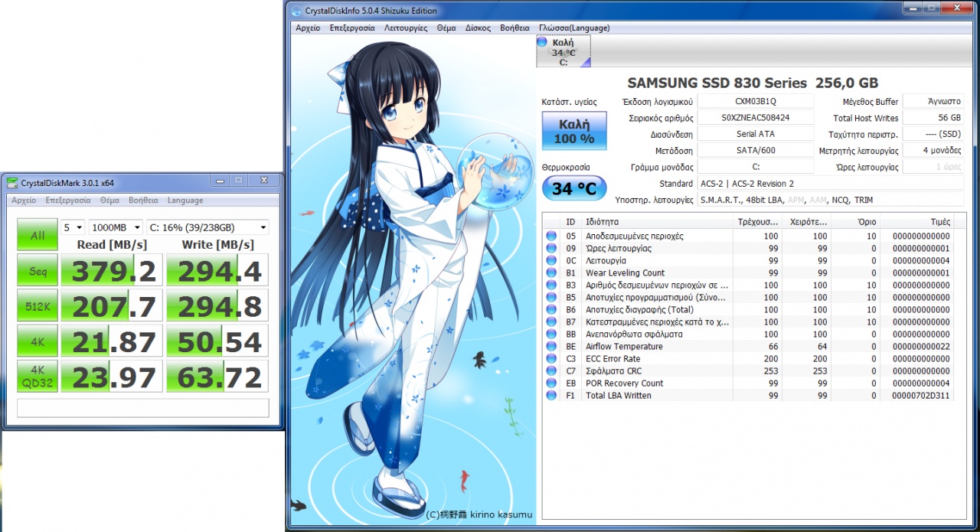Open Λειτουργίες menu in CrystalDiskInfo
The image size is (980, 532).
[x=406, y=28]
